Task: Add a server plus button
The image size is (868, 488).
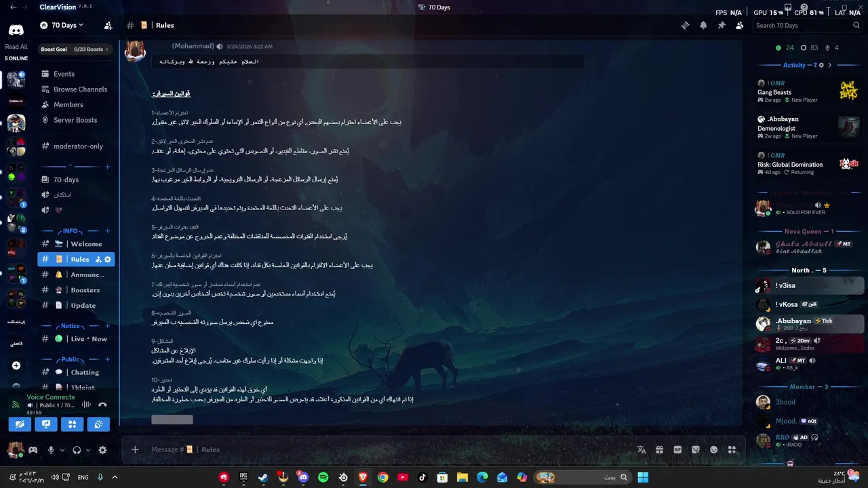Action: click(16, 365)
